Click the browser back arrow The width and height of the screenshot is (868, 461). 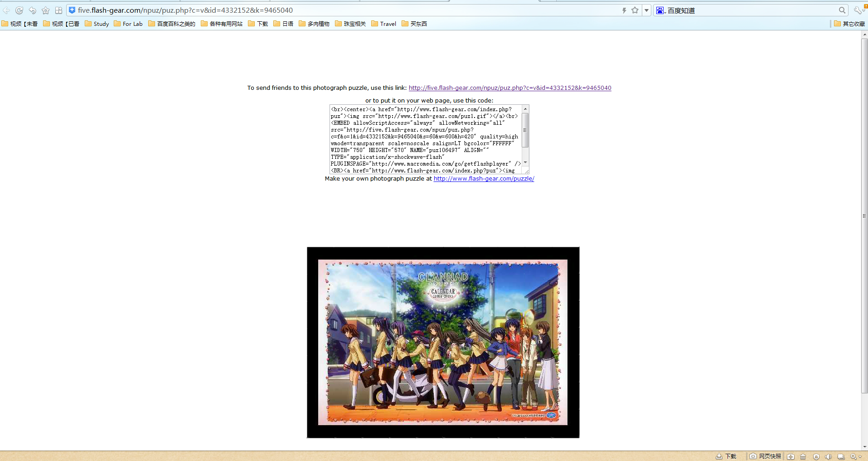click(6, 10)
